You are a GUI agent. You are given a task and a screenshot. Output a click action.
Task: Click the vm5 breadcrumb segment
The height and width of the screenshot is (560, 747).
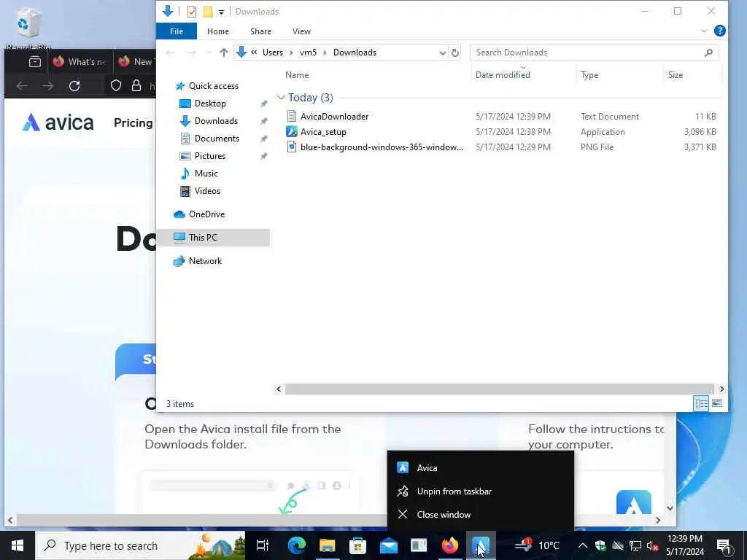click(x=308, y=52)
